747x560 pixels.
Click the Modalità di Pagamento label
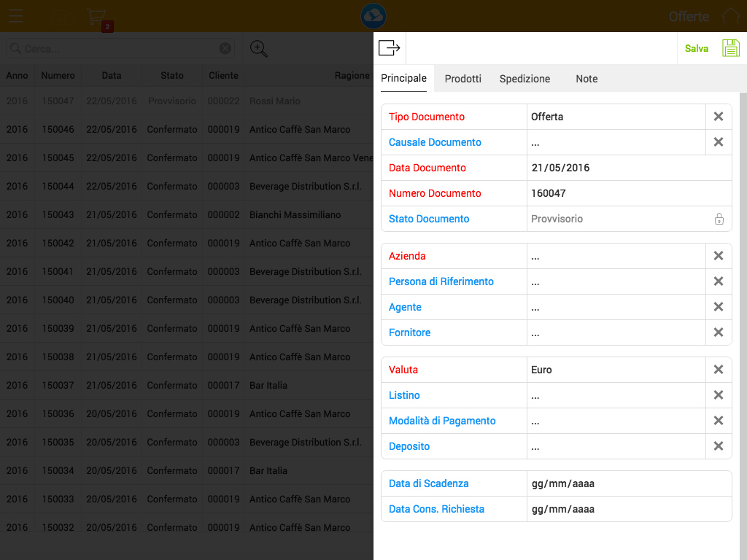coord(442,421)
